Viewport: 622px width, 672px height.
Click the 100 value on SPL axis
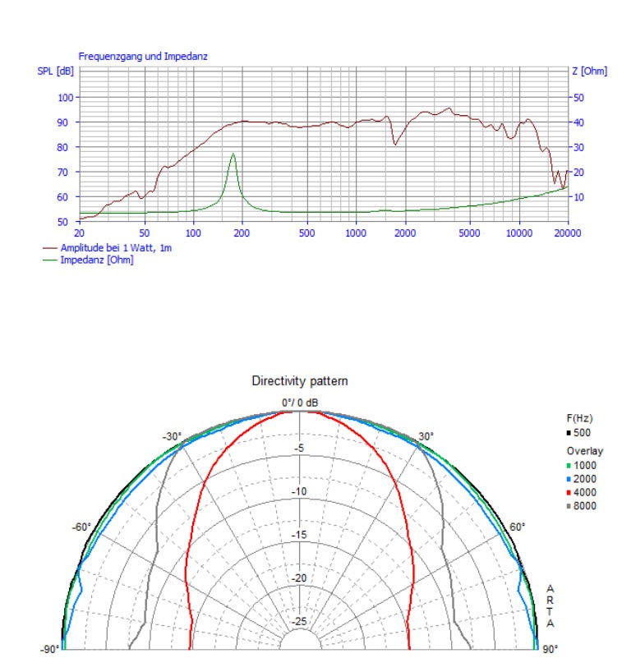pos(66,98)
